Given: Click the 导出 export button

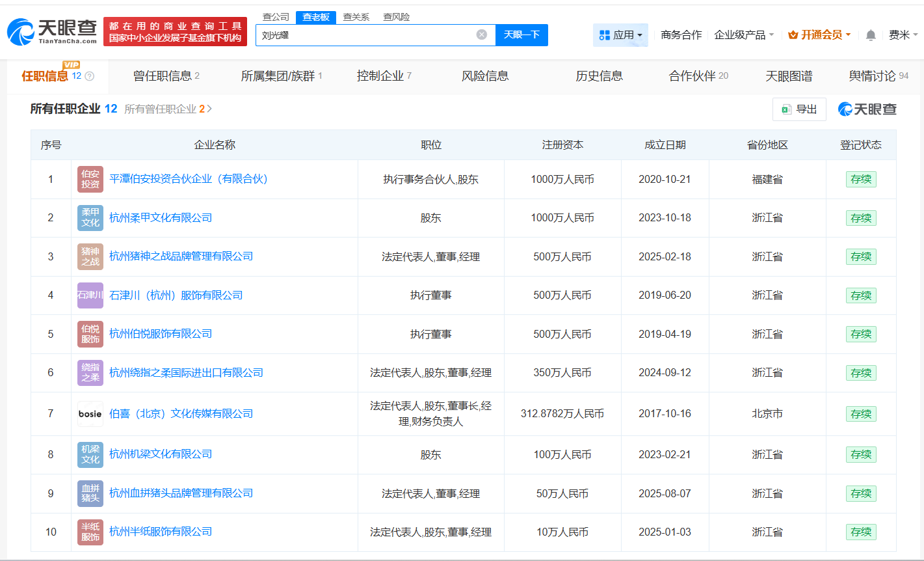Looking at the screenshot, I should pyautogui.click(x=799, y=109).
